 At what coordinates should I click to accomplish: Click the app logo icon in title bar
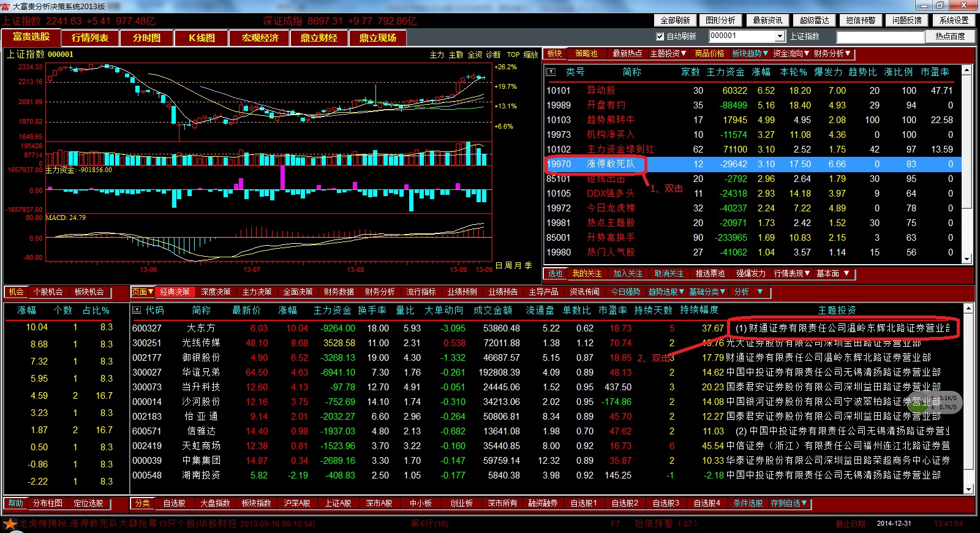(x=6, y=6)
